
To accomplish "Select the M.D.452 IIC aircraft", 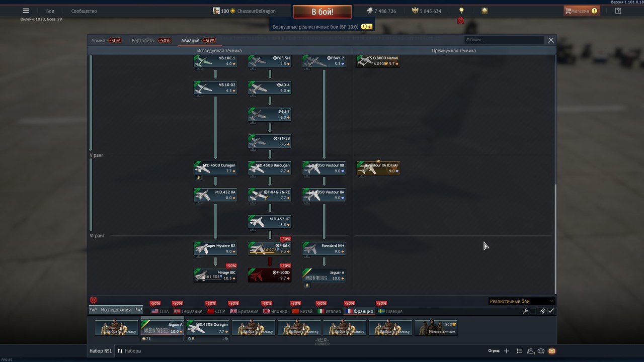I will tap(270, 222).
